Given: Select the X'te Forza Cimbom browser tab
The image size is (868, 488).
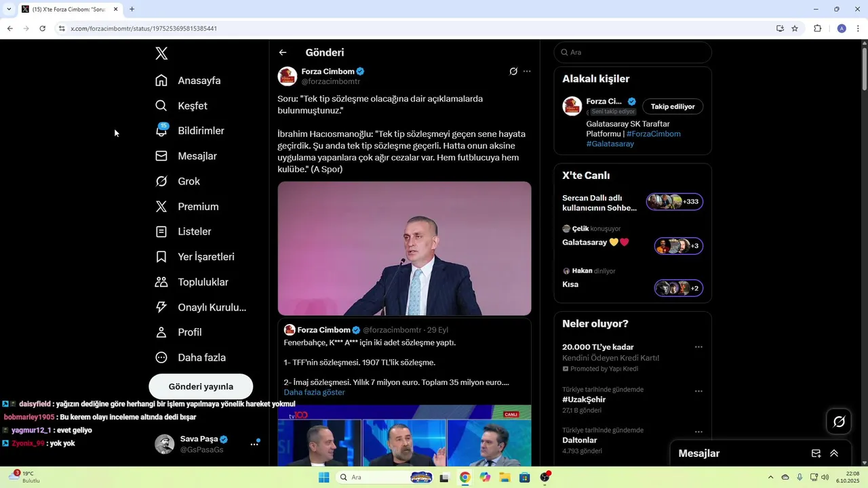Looking at the screenshot, I should tap(70, 9).
